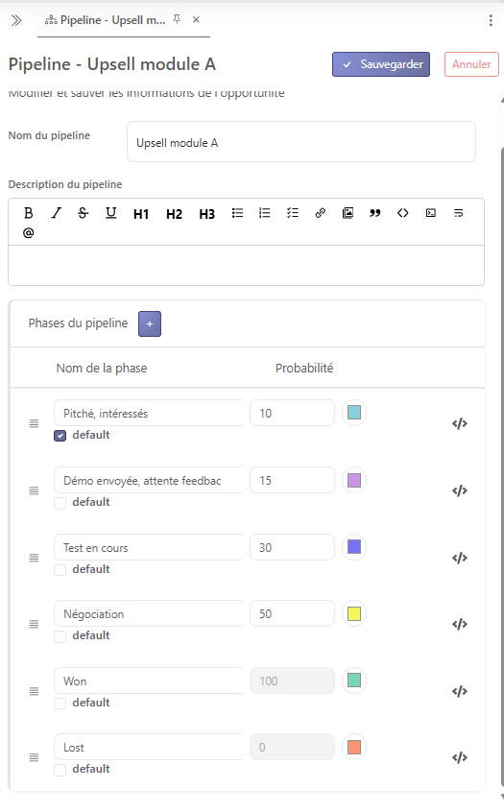The image size is (504, 812).
Task: Open the yellow color swatch for Négociation
Action: [354, 613]
